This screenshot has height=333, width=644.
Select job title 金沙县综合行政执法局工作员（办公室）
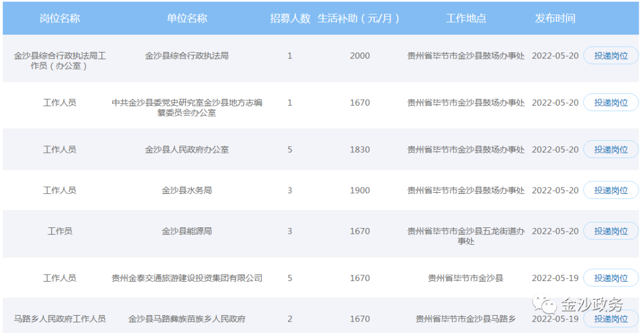[60, 60]
